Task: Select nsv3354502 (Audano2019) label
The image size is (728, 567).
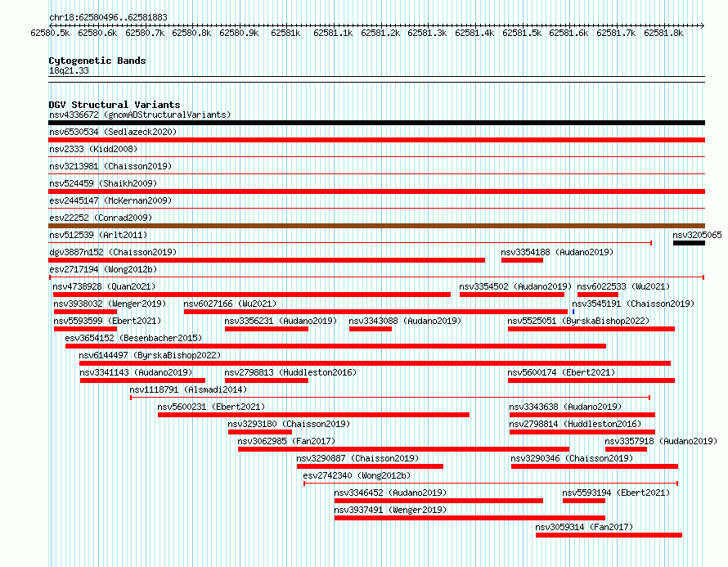Action: click(x=515, y=286)
